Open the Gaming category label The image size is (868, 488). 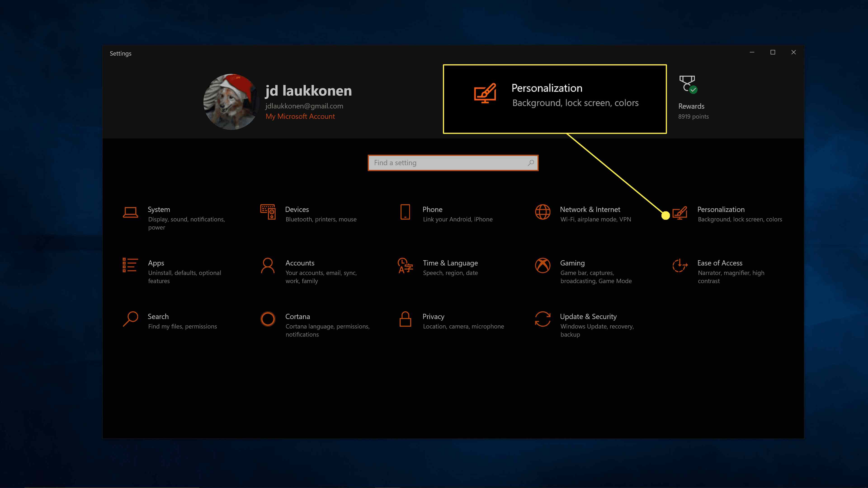point(572,263)
